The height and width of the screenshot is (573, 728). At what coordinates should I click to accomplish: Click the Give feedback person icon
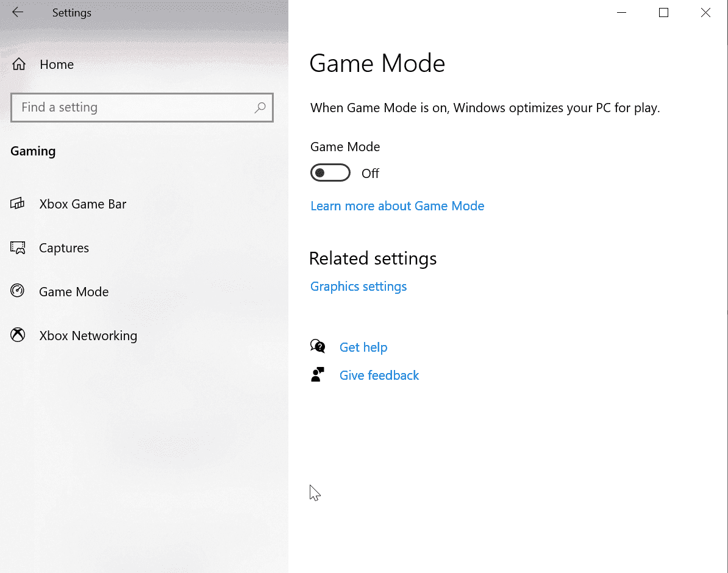point(318,375)
